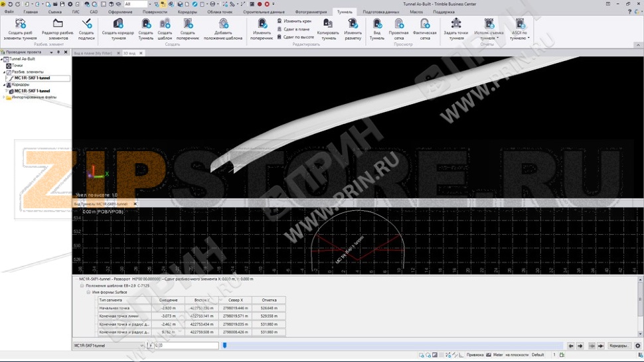The image size is (644, 362).
Task: Click the Коридоры button at bottom right
Action: [619, 346]
